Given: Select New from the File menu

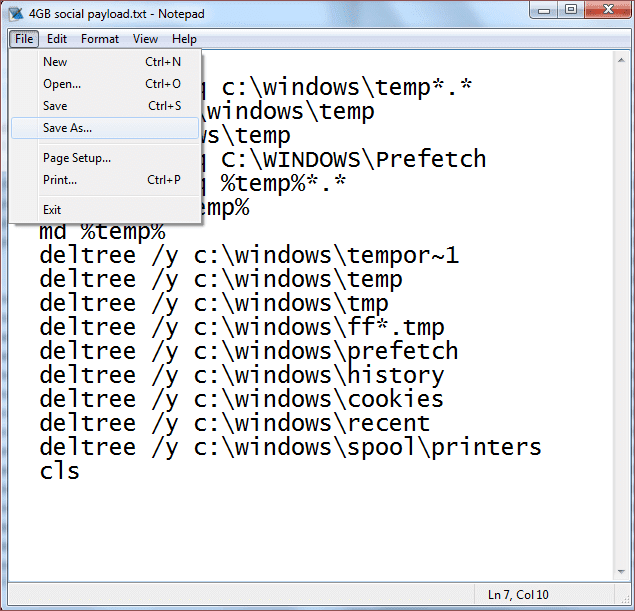Looking at the screenshot, I should [55, 62].
